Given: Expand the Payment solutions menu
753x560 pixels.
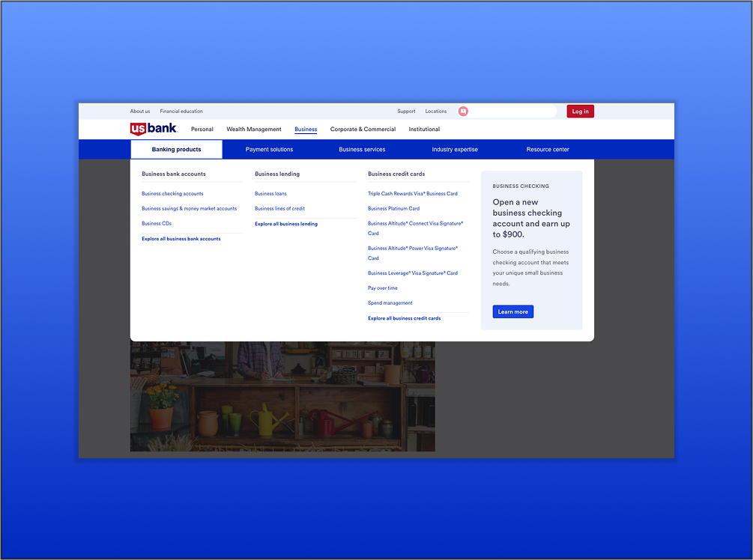Looking at the screenshot, I should click(269, 150).
